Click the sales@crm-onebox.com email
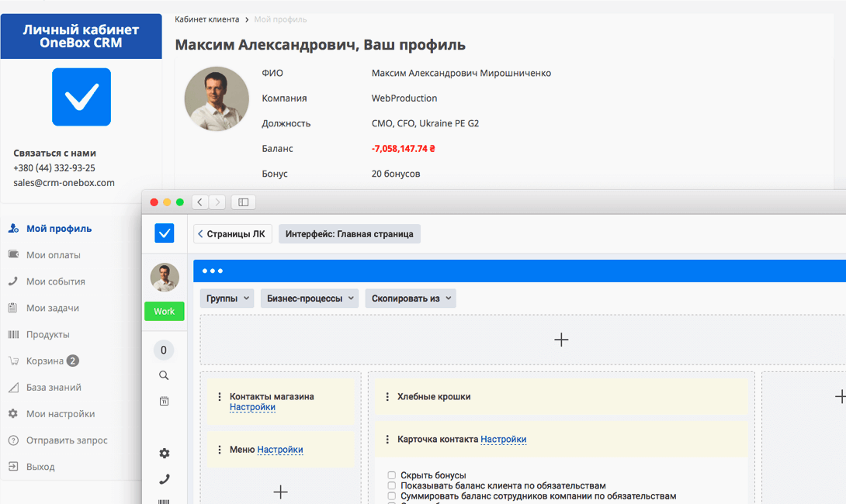 point(64,183)
